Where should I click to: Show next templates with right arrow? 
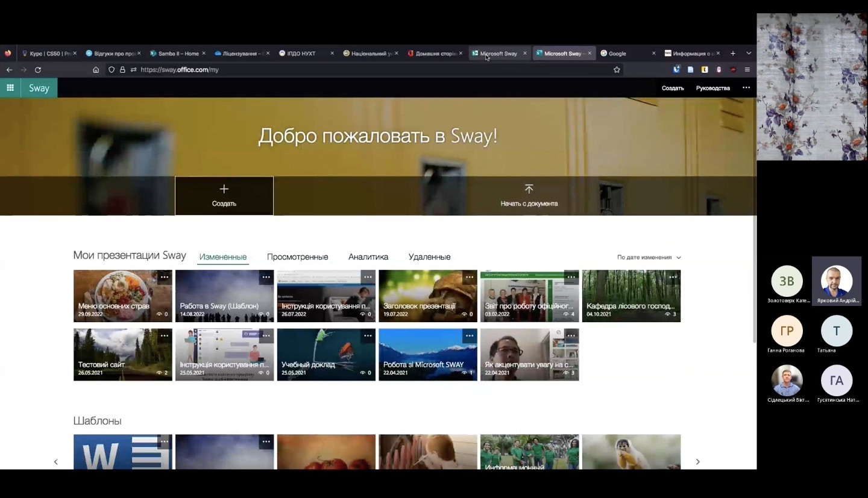tap(697, 462)
